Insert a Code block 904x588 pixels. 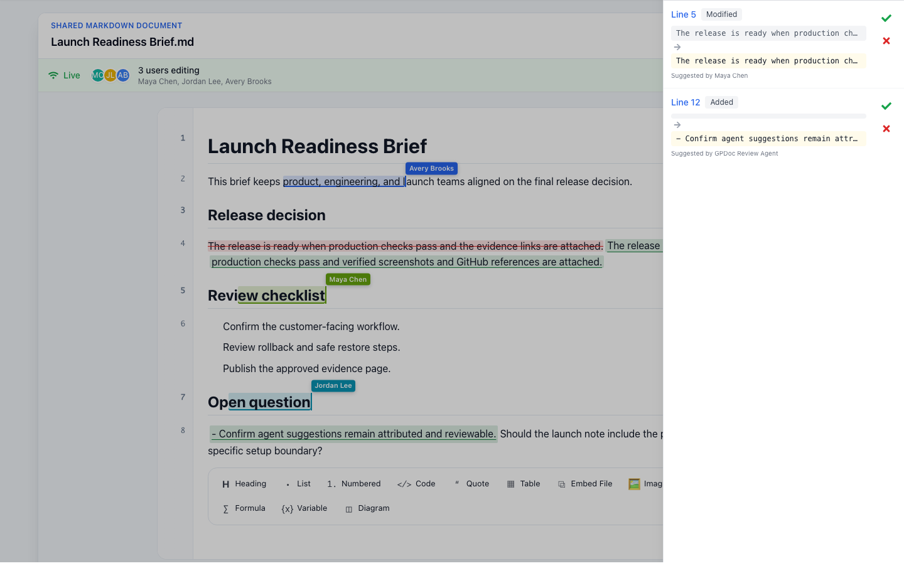coord(416,484)
